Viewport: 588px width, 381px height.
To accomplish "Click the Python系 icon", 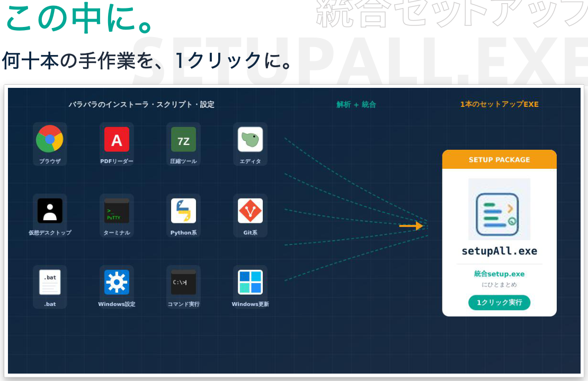I will pyautogui.click(x=183, y=211).
